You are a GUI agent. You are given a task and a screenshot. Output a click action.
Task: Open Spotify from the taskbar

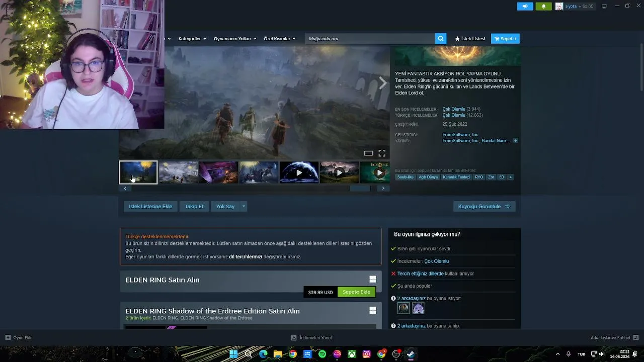[322, 354]
